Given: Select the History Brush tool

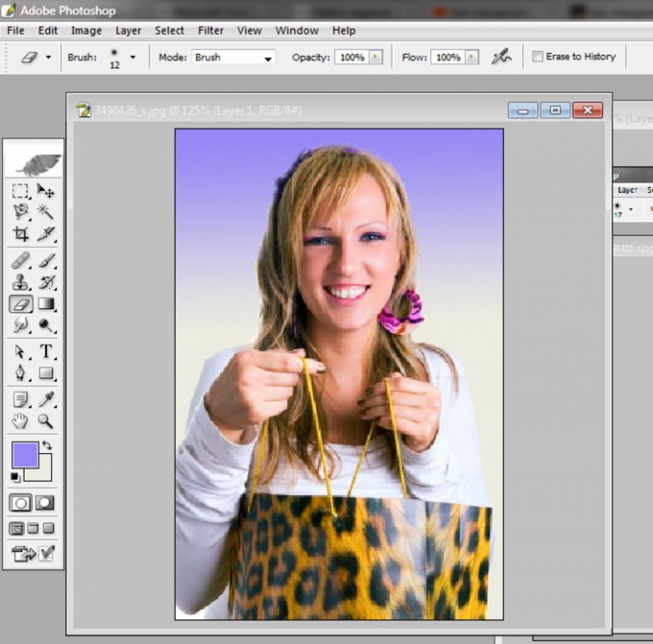Looking at the screenshot, I should 47,282.
